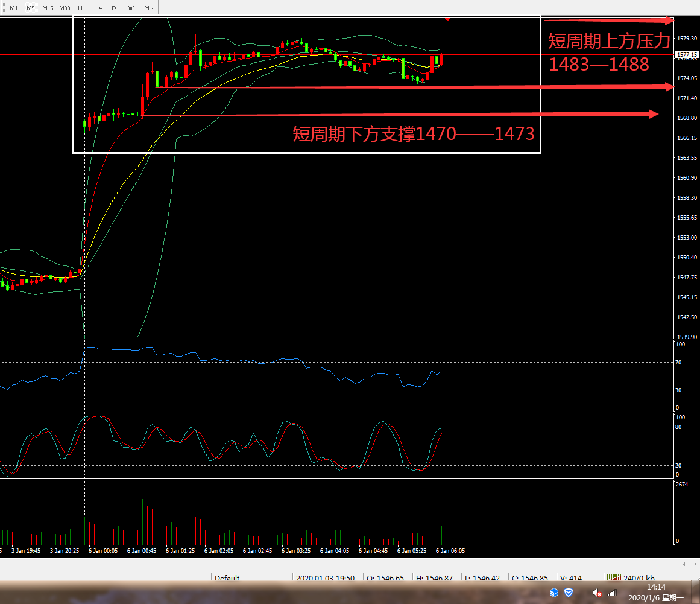The height and width of the screenshot is (604, 700).
Task: Change chart to H1 timeframe
Action: coord(81,8)
